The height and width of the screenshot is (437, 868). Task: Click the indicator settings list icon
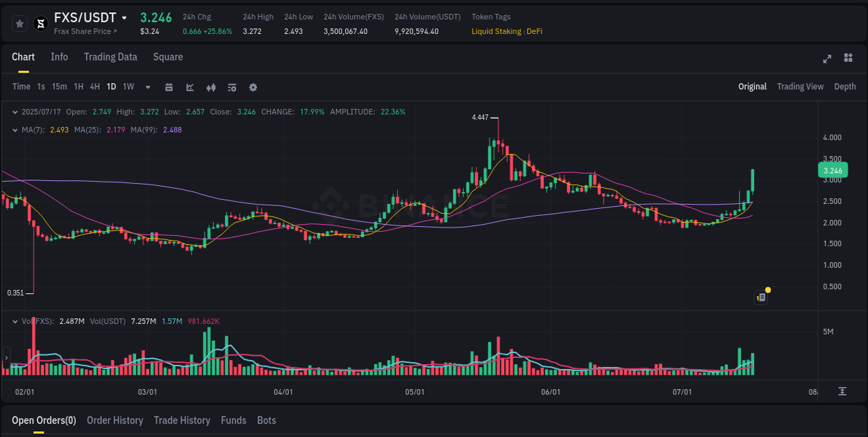(x=231, y=87)
